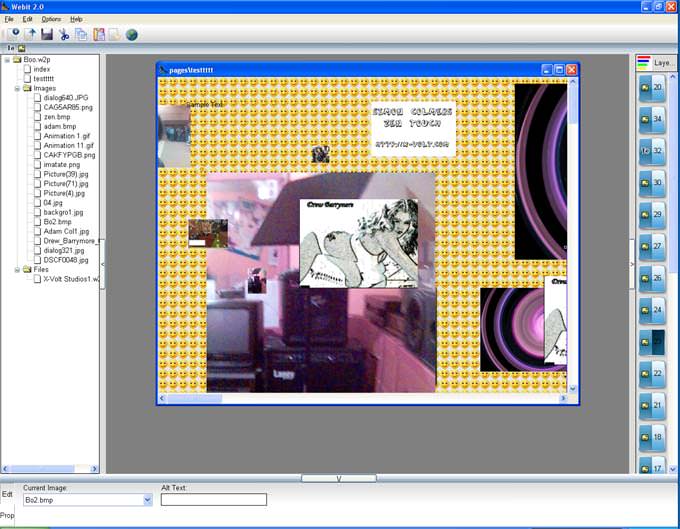Collapse the Images folder

click(x=17, y=88)
